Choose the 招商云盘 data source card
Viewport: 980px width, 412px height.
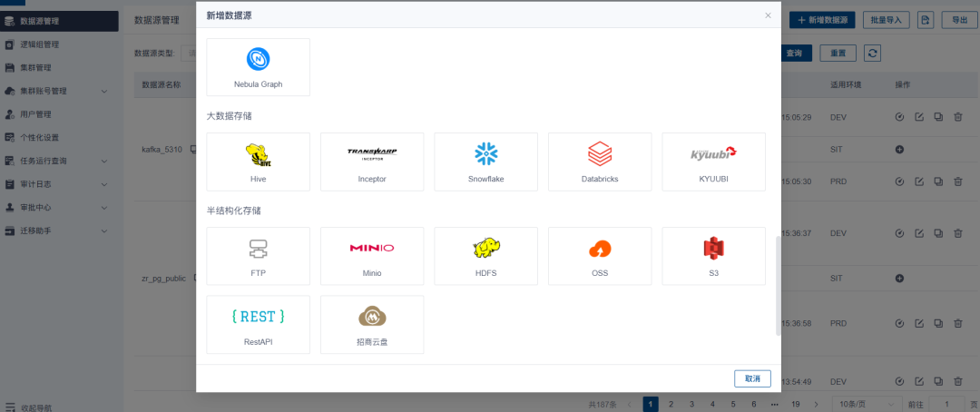(372, 325)
